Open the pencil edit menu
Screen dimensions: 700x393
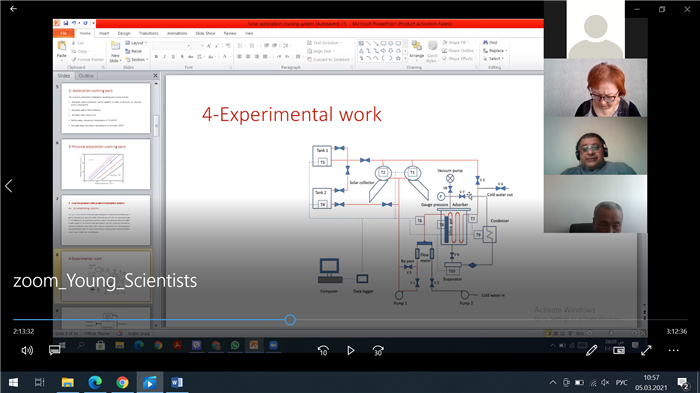(592, 351)
